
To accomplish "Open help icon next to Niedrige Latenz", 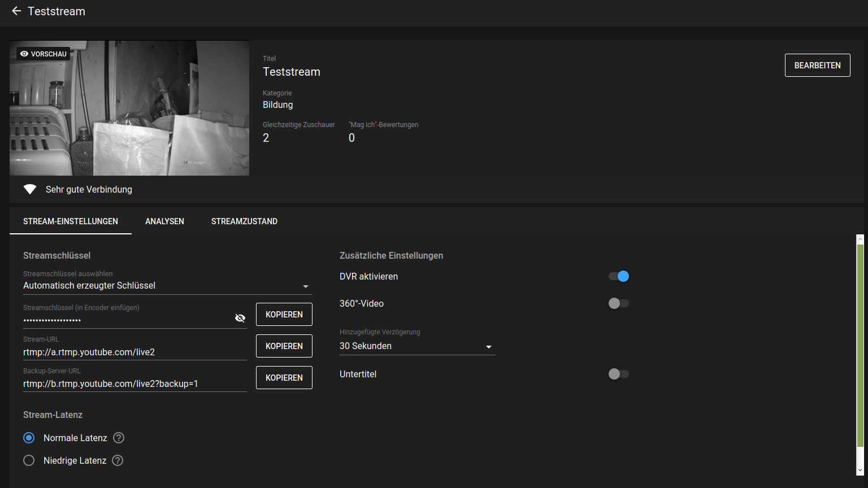I will pos(118,460).
